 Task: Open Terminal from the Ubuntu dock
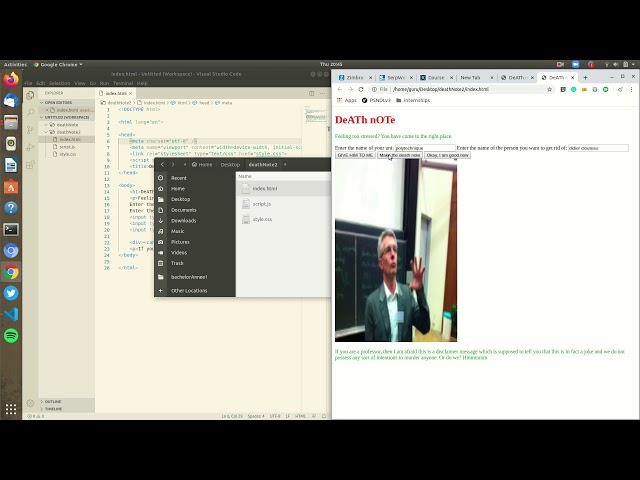[x=11, y=229]
